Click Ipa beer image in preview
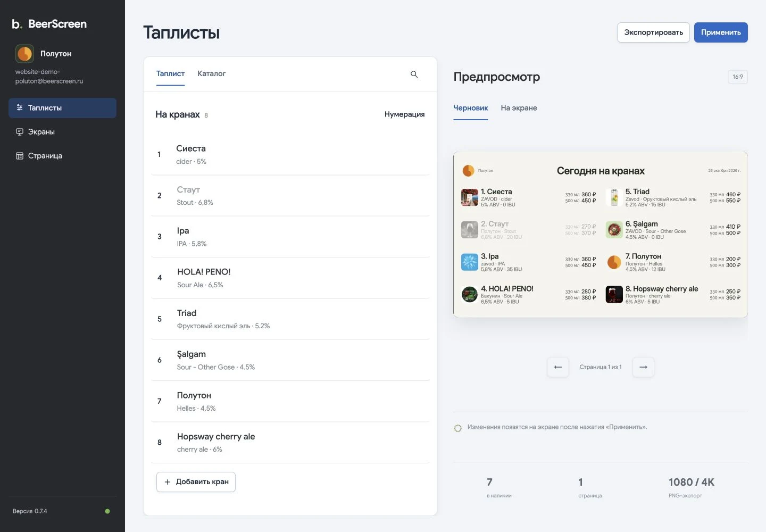The height and width of the screenshot is (532, 766). tap(470, 262)
